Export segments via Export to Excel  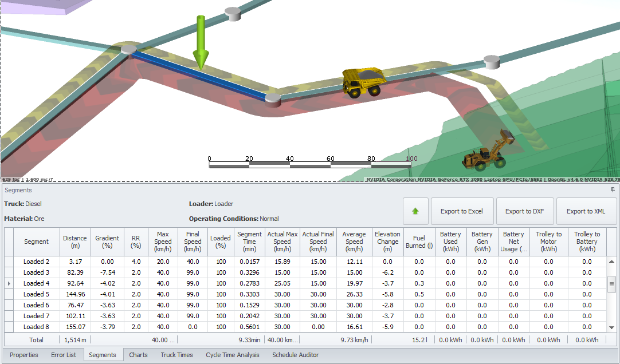[461, 211]
